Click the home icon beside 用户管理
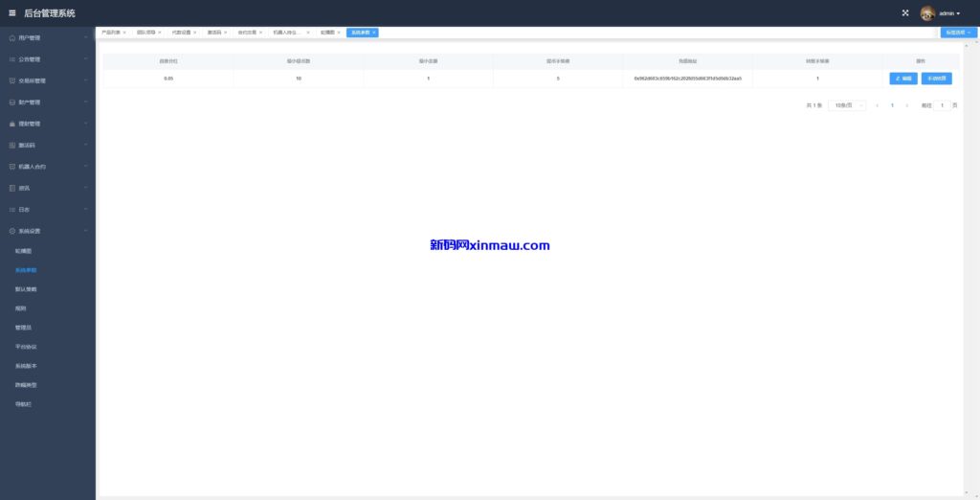This screenshot has width=980, height=500. tap(11, 38)
